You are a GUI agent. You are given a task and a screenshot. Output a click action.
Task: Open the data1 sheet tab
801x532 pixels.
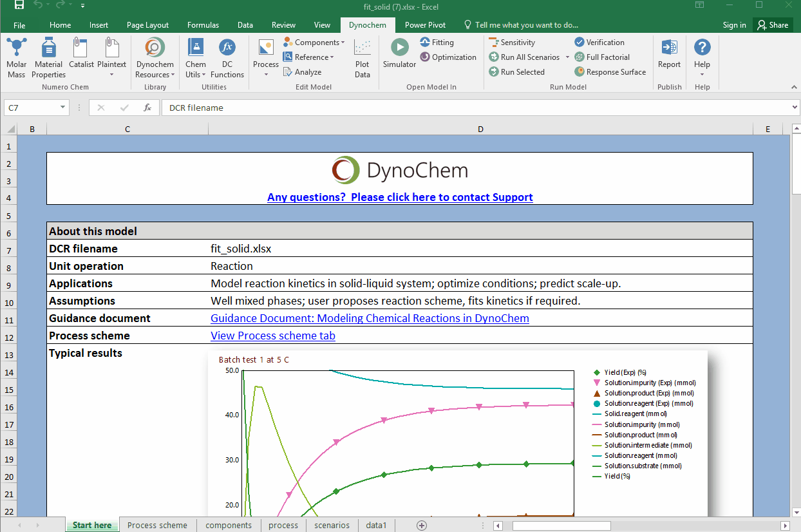[x=376, y=525]
